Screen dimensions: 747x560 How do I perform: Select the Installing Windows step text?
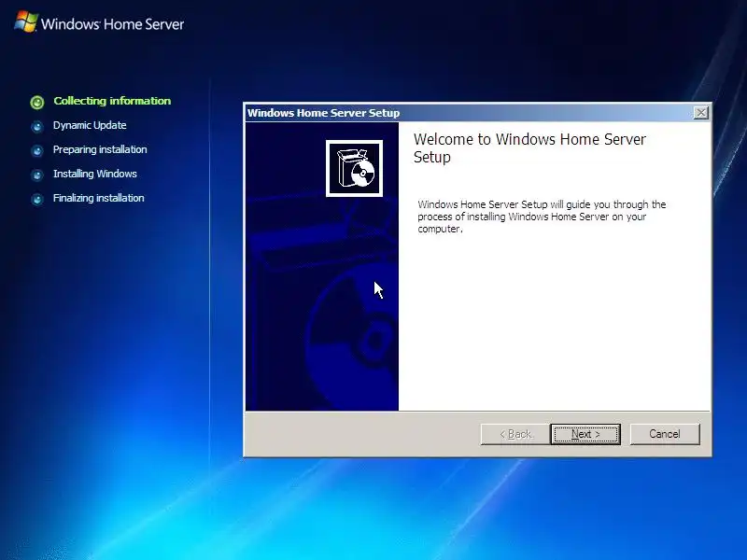95,174
